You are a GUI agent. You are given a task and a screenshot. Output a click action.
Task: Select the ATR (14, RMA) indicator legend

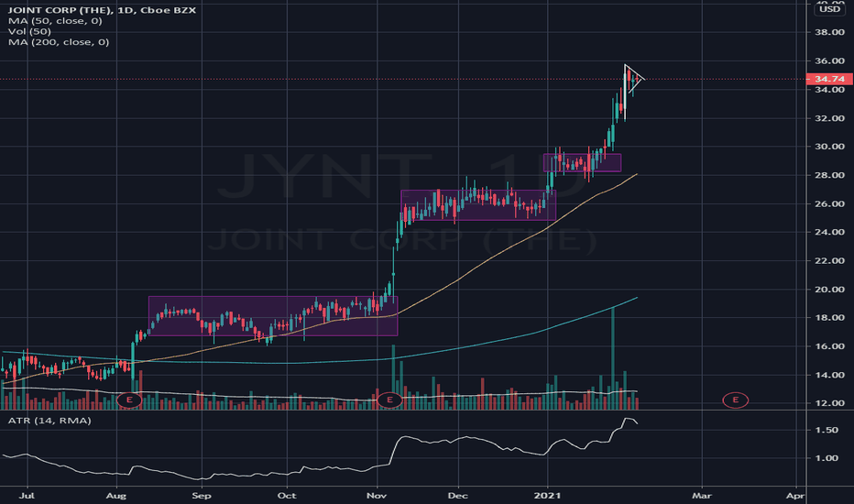49,421
